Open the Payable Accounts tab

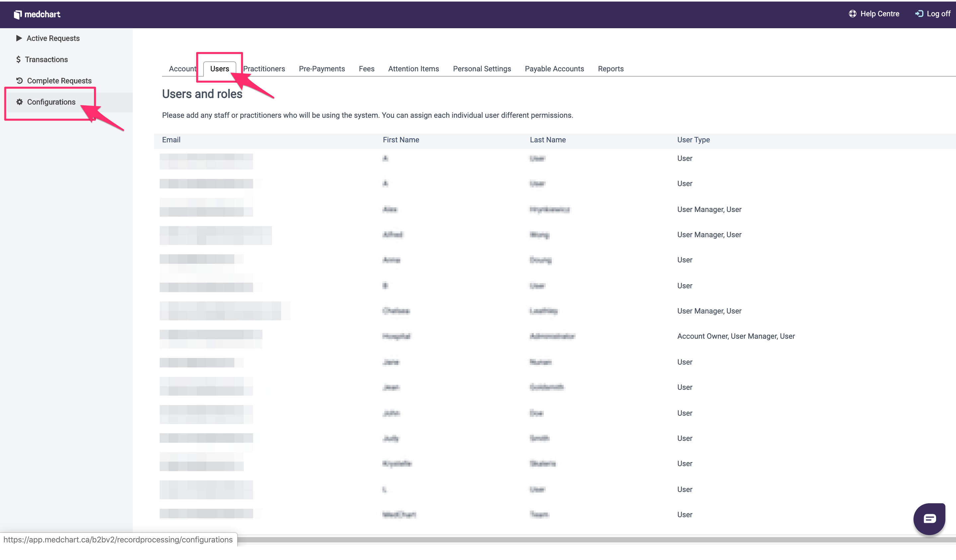point(554,69)
